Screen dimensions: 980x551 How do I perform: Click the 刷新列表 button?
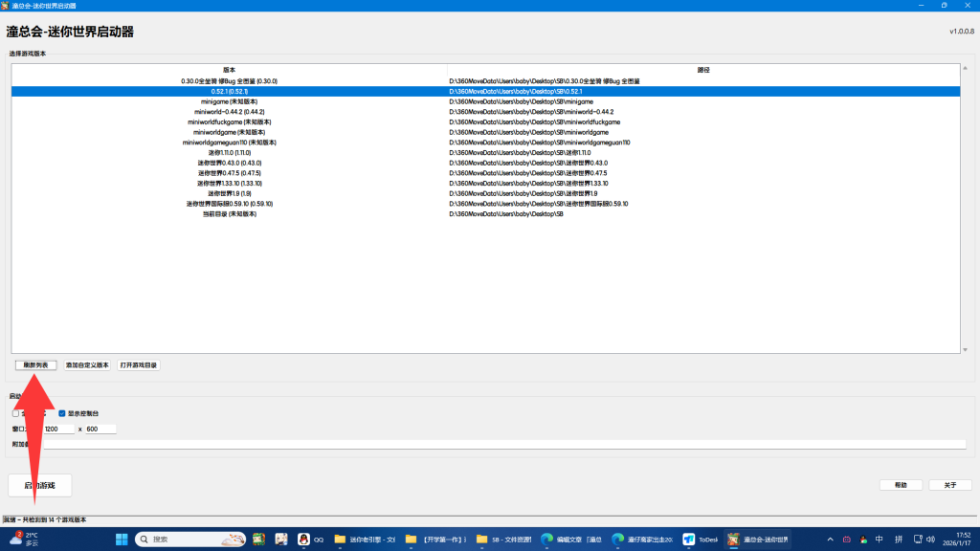click(x=36, y=365)
